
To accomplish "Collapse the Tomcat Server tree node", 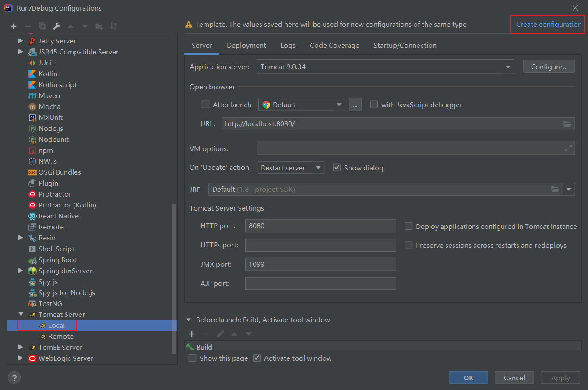I will [21, 314].
